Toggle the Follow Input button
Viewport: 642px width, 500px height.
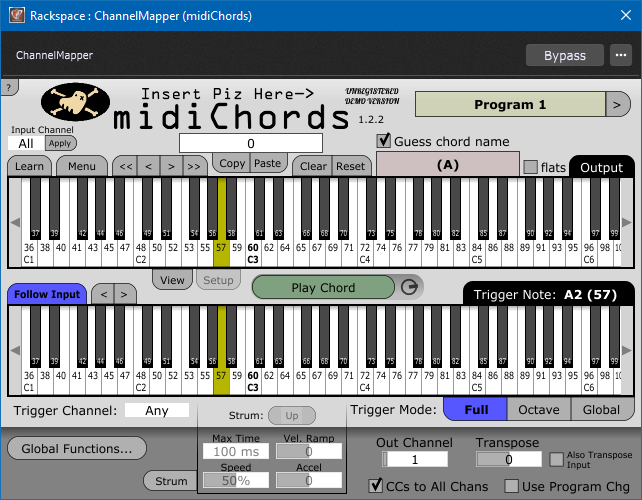[47, 294]
